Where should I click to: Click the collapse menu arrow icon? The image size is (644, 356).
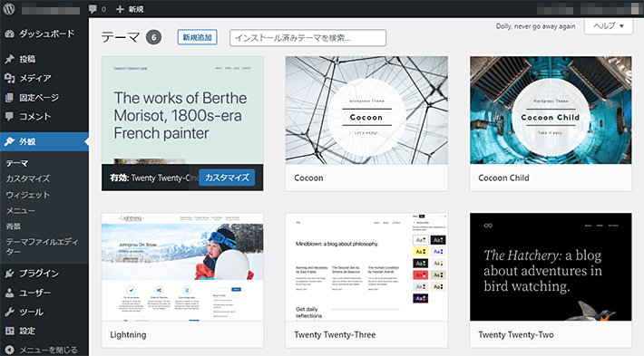9,350
